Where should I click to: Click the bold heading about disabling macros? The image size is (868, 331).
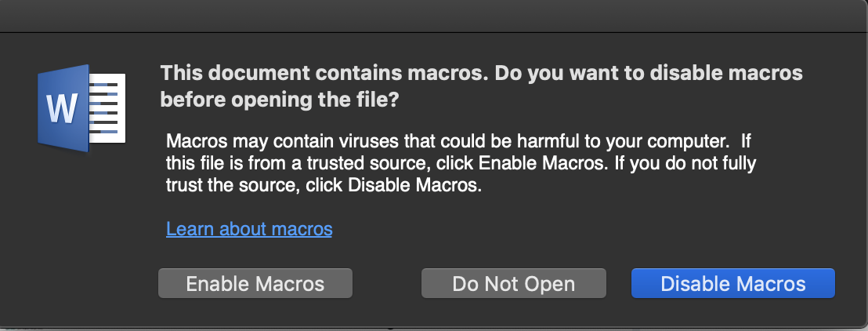(481, 86)
